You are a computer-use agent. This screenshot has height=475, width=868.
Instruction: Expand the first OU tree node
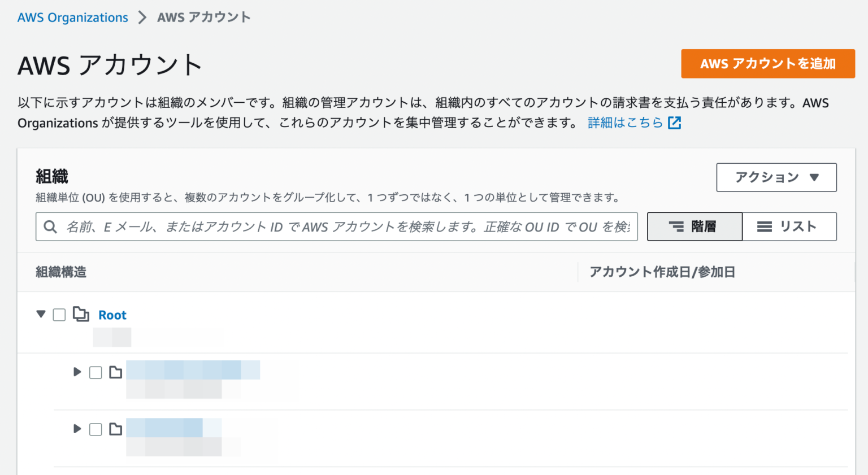(77, 372)
